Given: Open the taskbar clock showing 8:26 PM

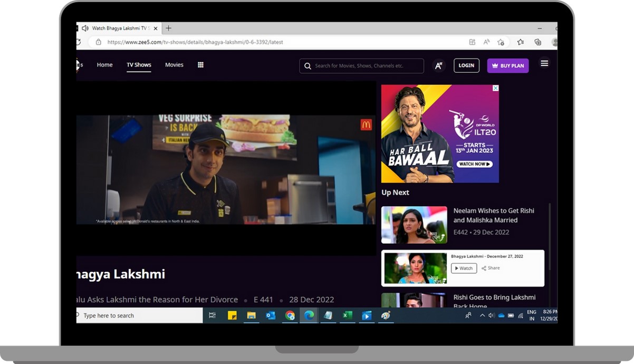Looking at the screenshot, I should click(550, 315).
